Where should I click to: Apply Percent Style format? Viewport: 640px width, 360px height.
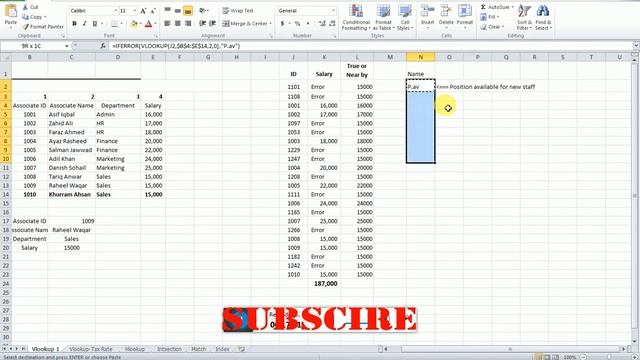click(298, 24)
